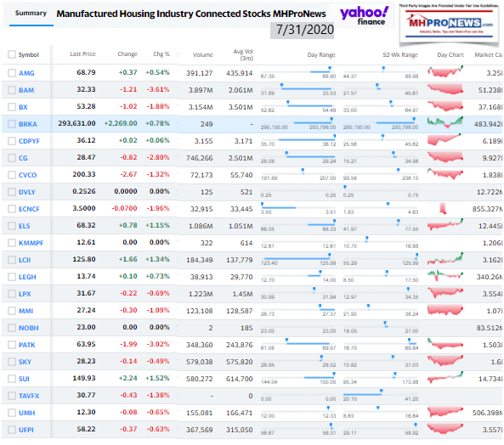Click the 52-Wk Range column header
The height and width of the screenshot is (445, 504).
pyautogui.click(x=400, y=55)
